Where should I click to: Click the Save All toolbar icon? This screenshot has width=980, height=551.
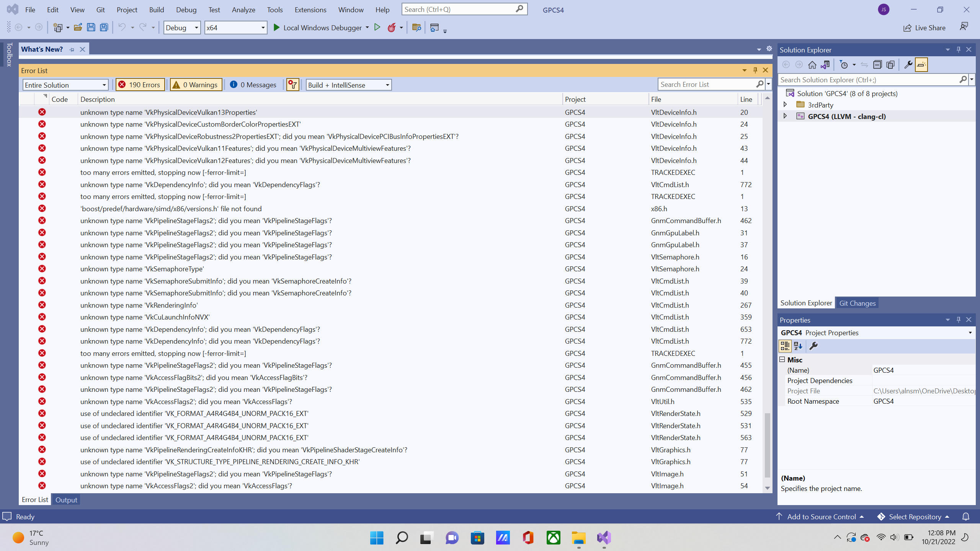[104, 28]
